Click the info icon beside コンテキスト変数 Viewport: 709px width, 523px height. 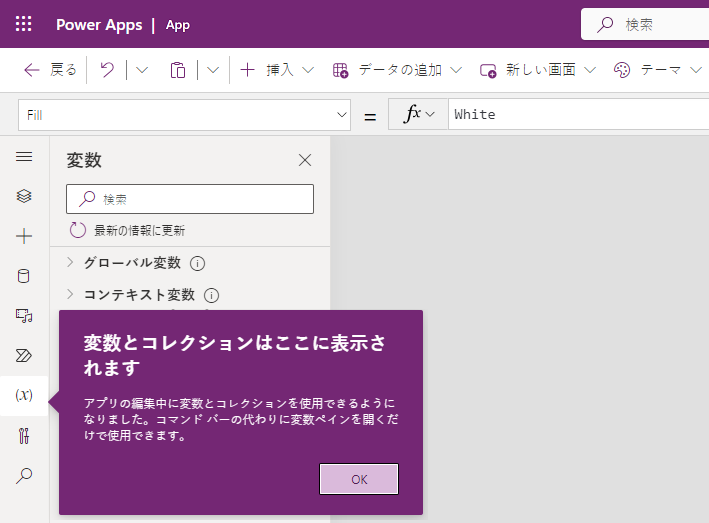(x=211, y=295)
